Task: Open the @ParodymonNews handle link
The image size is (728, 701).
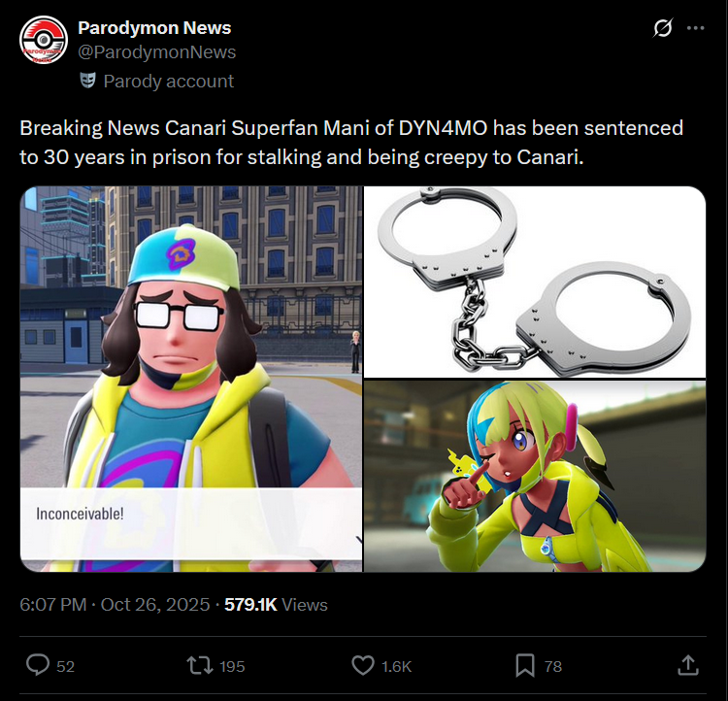Action: click(x=157, y=52)
